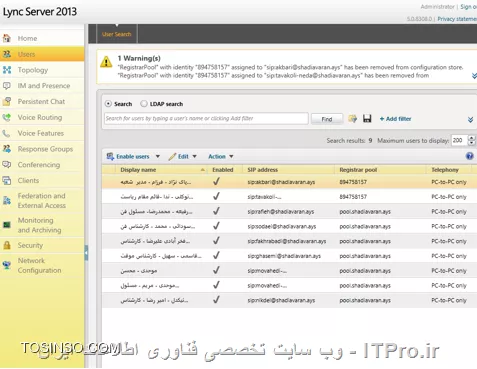
Task: Open the Edit dropdown menu arrow
Action: (194, 156)
